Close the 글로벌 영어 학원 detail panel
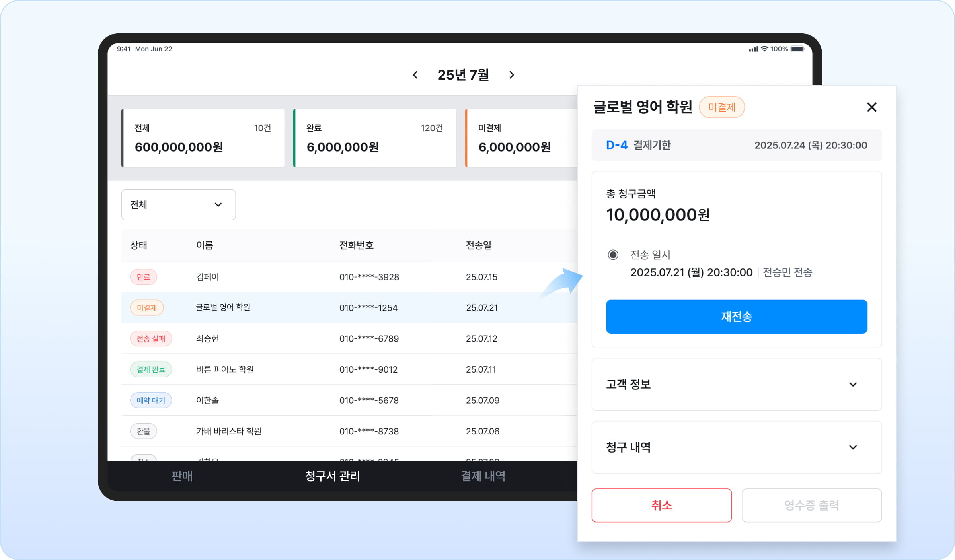 871,107
